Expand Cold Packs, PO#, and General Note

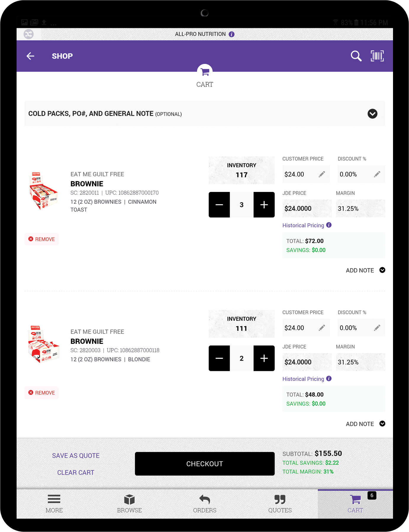pos(372,114)
